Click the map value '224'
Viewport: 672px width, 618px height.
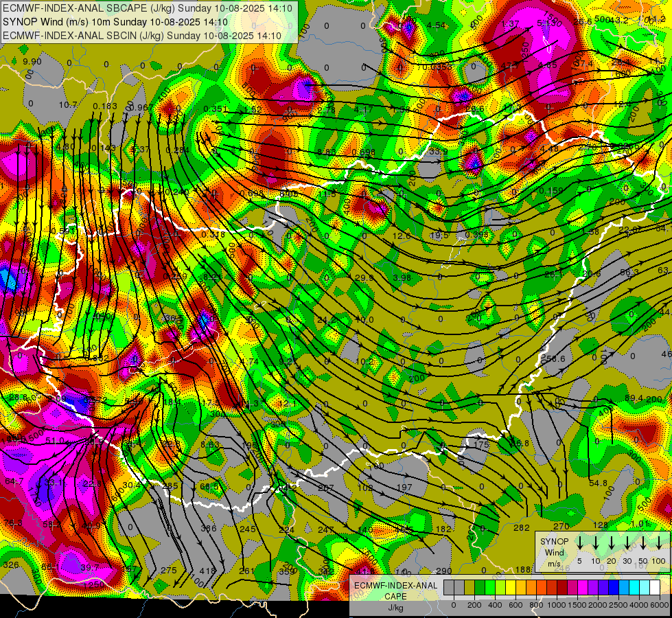[x=287, y=529]
